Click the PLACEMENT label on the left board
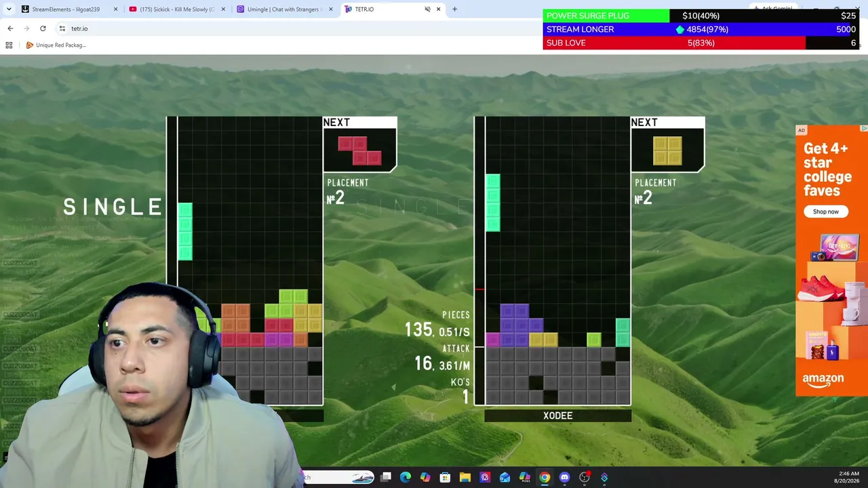Viewport: 868px width, 488px height. (x=348, y=183)
